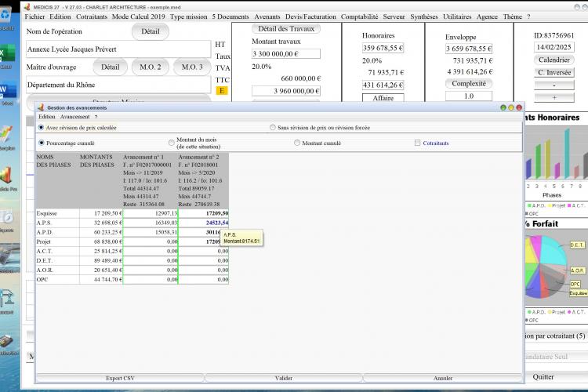Image resolution: width=588 pixels, height=392 pixels.
Task: Open the Serveur menu
Action: (394, 16)
